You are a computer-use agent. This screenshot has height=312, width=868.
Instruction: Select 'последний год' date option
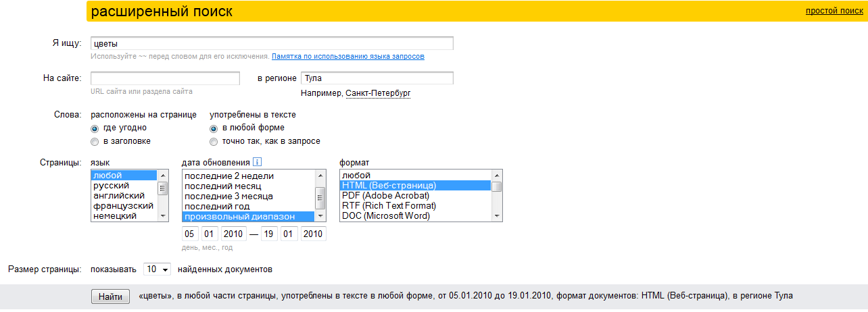coord(249,206)
